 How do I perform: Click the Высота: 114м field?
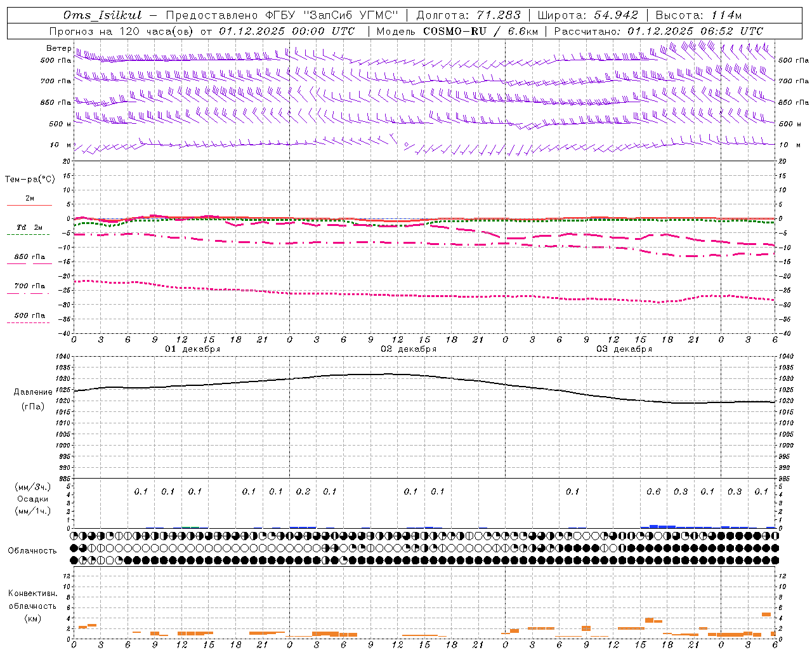tap(698, 15)
